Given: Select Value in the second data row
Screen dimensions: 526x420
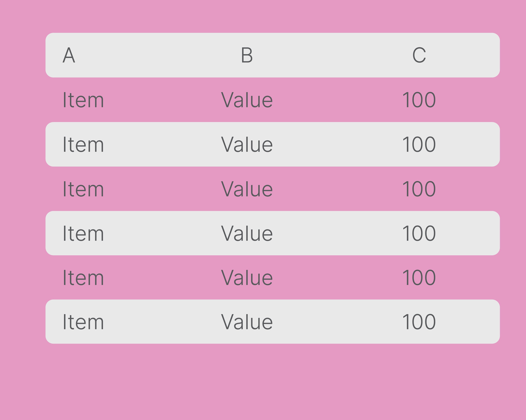Looking at the screenshot, I should click(x=247, y=144).
